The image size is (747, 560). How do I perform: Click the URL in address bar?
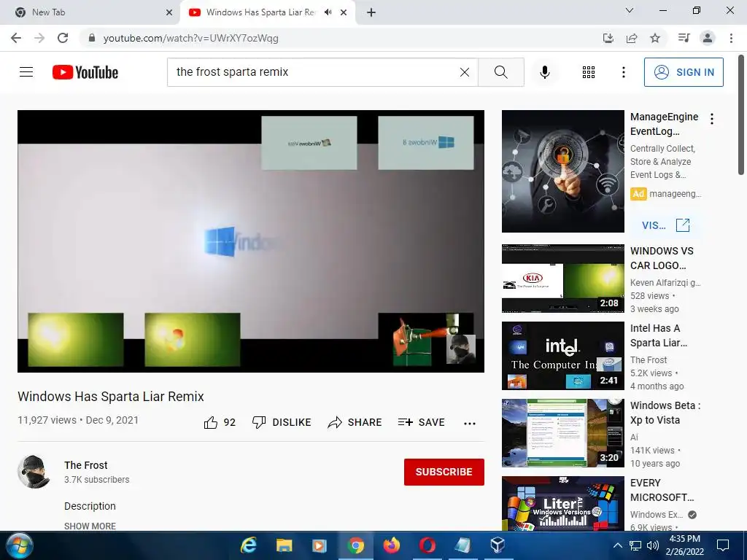tap(190, 38)
